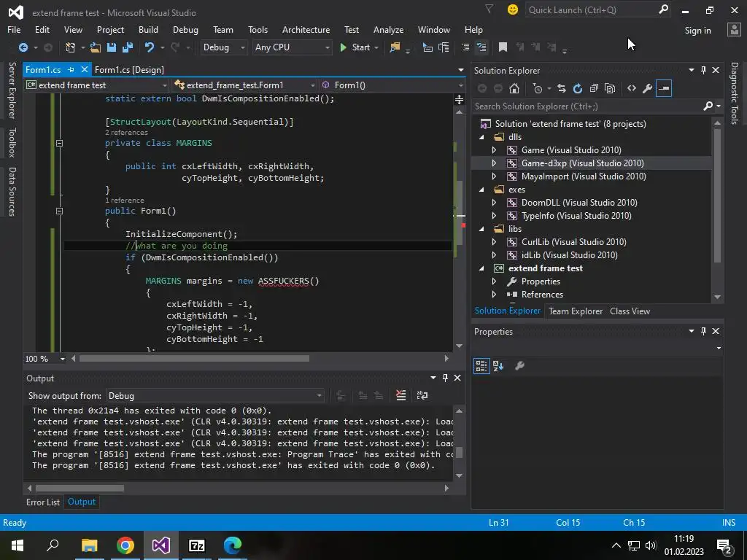
Task: Open the Architecture menu
Action: (306, 29)
